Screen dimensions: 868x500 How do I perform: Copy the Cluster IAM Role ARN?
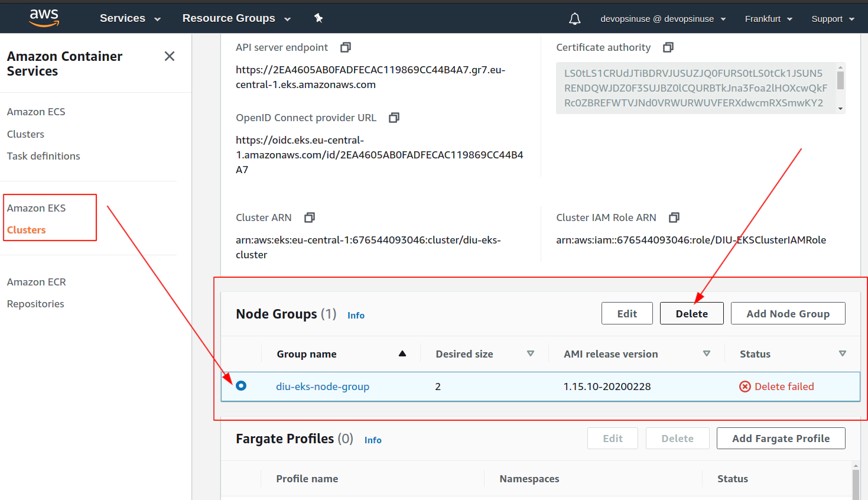pos(674,217)
